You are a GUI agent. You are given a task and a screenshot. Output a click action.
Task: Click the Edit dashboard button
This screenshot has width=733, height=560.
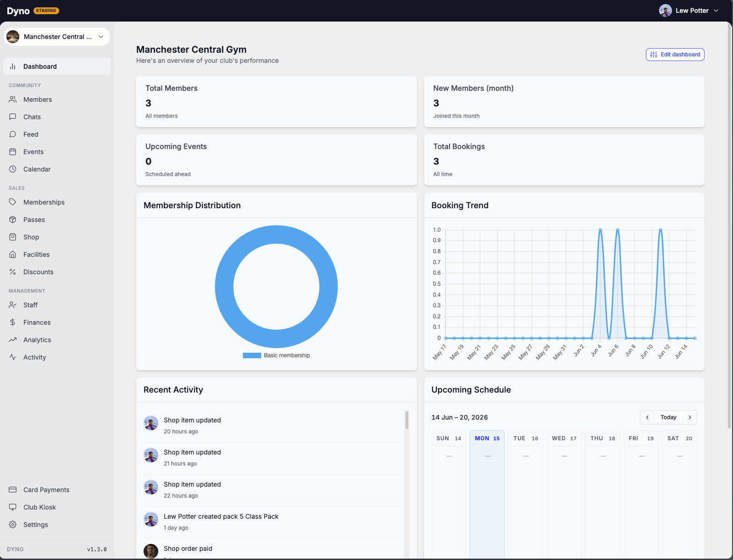point(675,55)
